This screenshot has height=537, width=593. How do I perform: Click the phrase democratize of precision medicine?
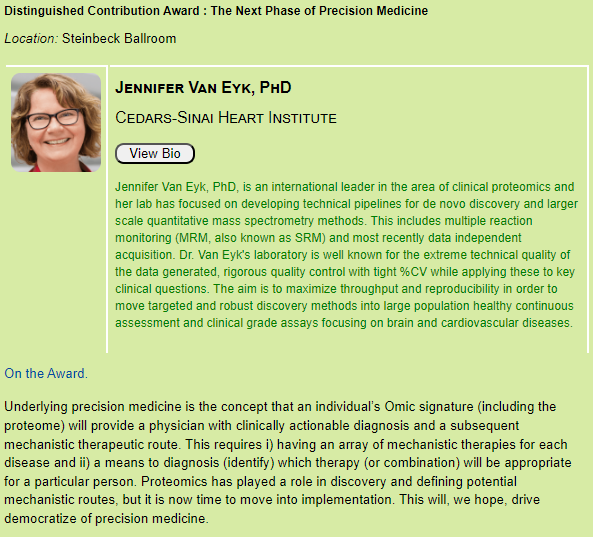tap(105, 519)
